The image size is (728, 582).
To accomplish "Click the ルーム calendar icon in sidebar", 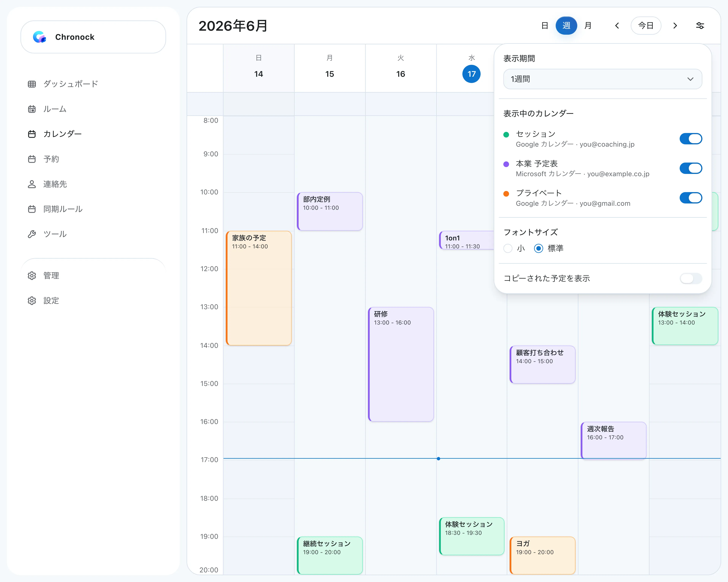I will point(32,109).
